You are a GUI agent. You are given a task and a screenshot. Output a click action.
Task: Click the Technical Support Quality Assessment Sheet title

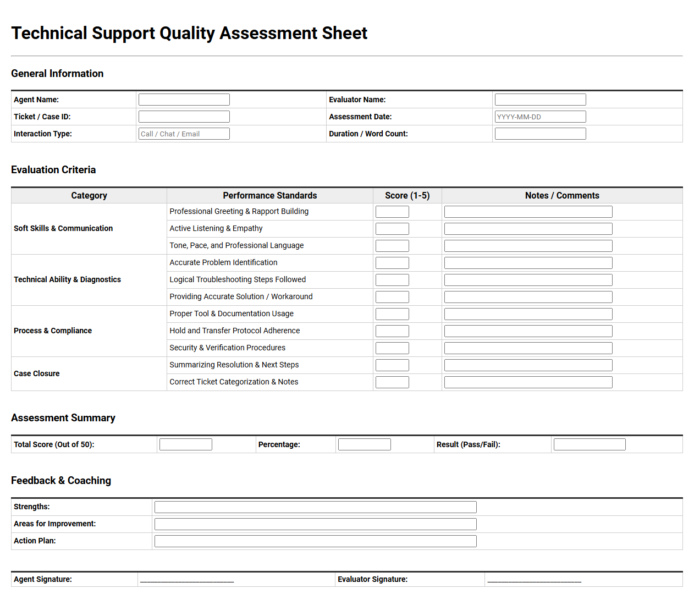[189, 33]
